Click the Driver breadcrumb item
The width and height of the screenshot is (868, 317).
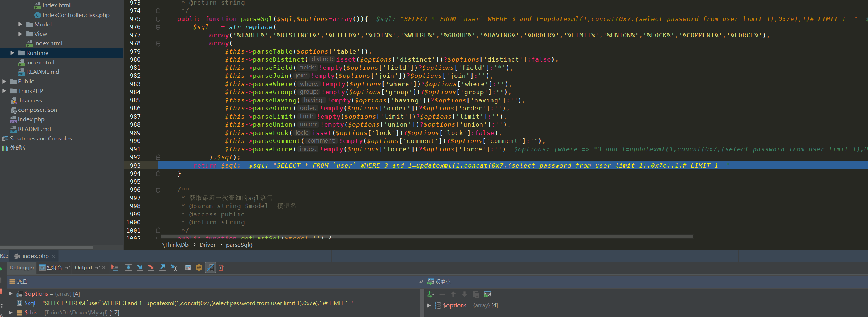click(208, 245)
